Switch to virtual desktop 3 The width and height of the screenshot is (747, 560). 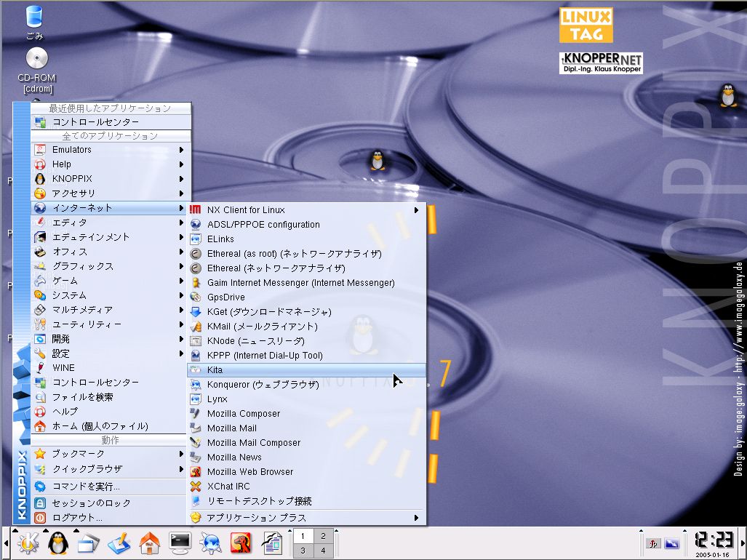coord(303,551)
